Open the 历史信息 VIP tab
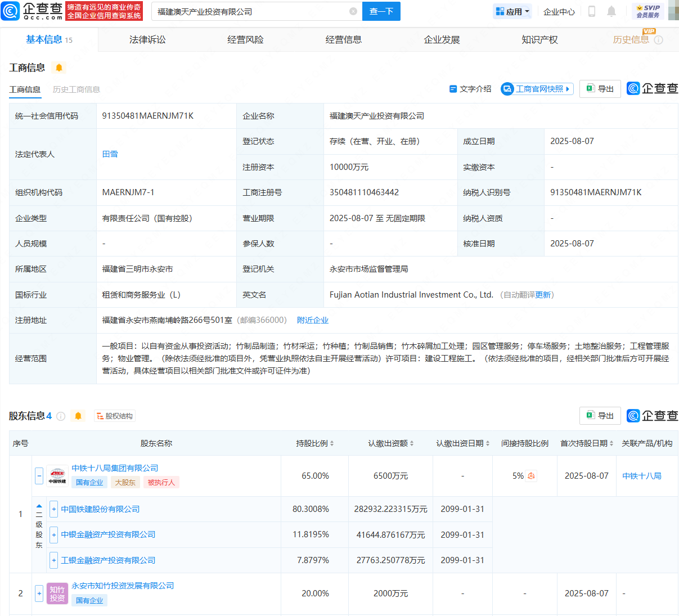 point(631,39)
